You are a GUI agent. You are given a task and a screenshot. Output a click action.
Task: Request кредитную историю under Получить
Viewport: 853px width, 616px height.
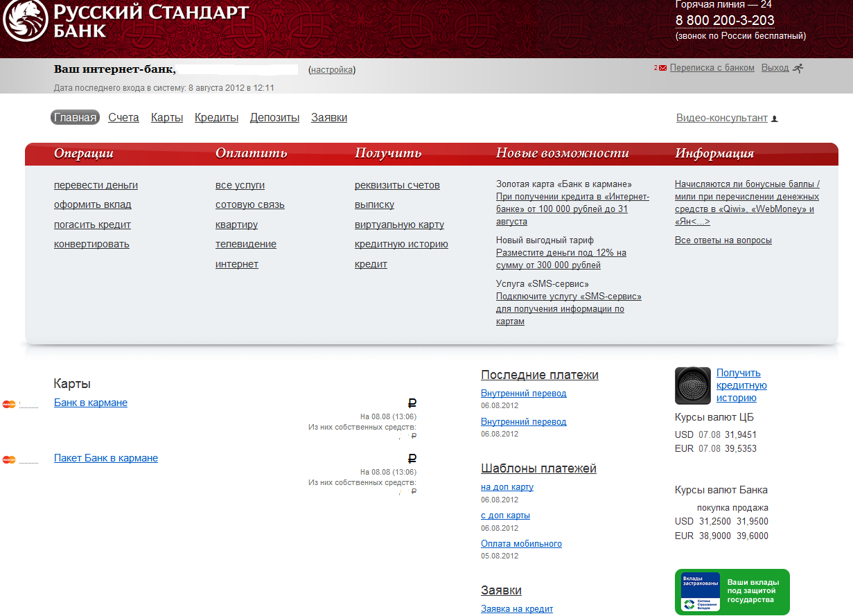(401, 244)
